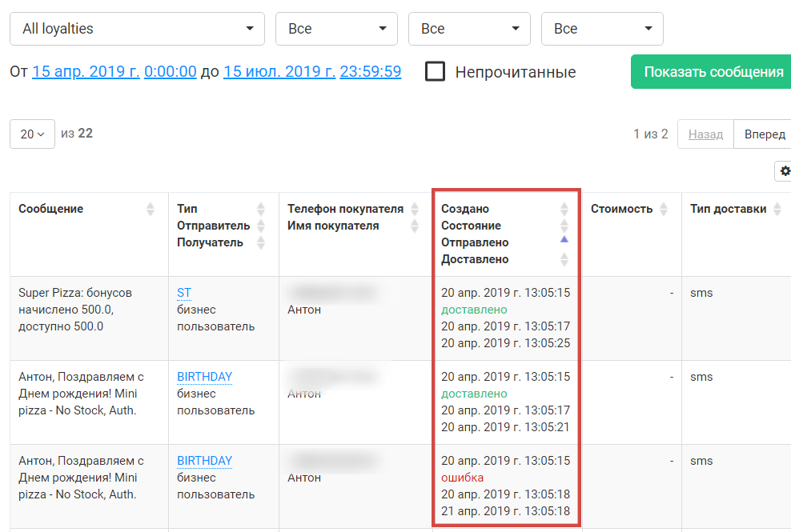Click end time 23:59:59 link
The image size is (791, 532).
(x=370, y=71)
